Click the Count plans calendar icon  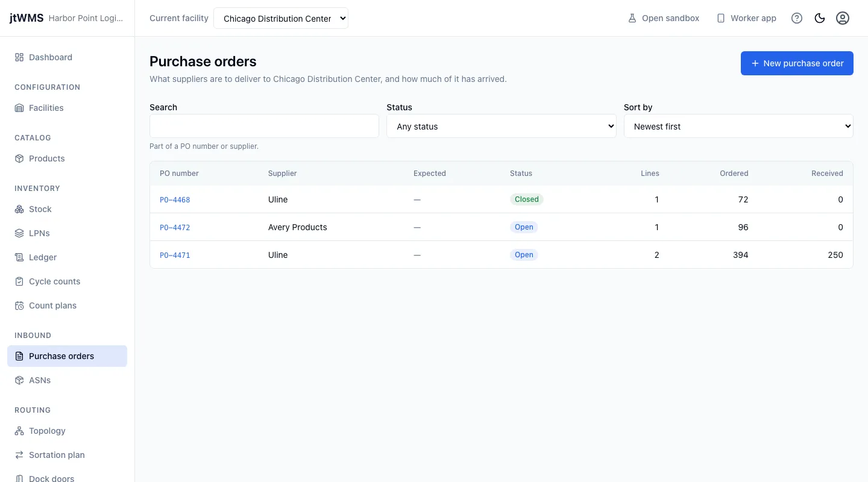[x=19, y=305]
